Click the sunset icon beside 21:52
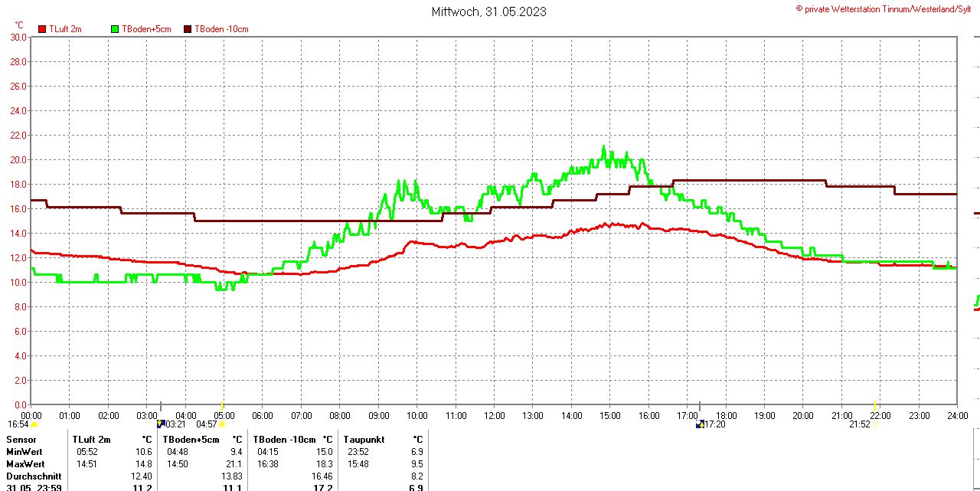 [x=875, y=424]
